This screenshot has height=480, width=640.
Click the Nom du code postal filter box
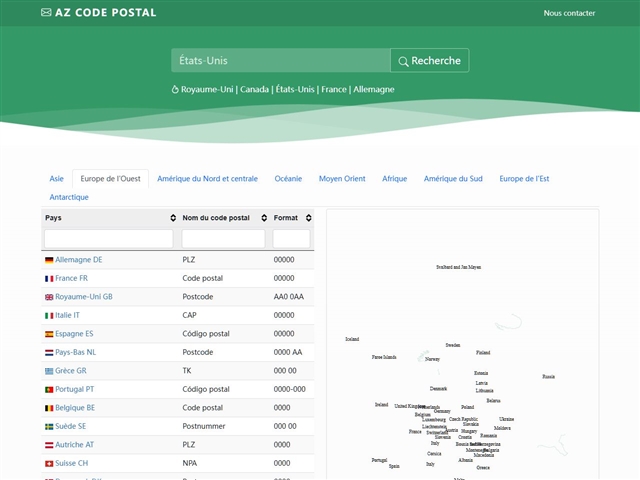tap(223, 239)
